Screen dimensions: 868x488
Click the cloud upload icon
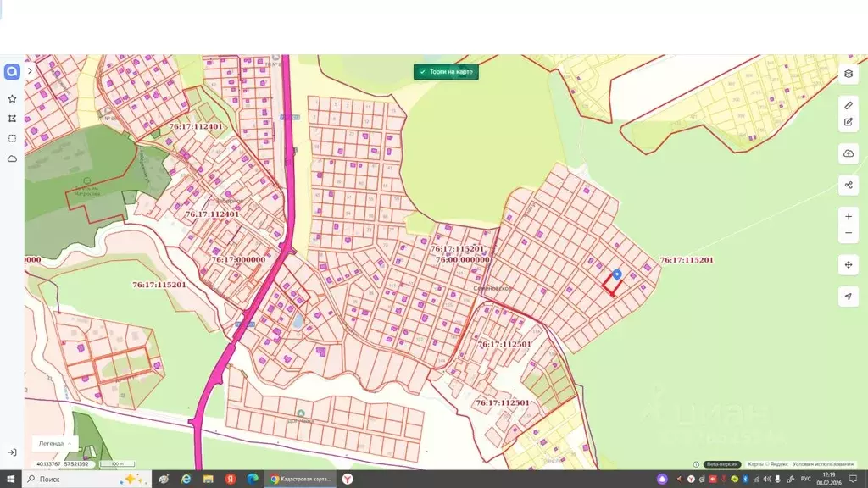pos(849,153)
